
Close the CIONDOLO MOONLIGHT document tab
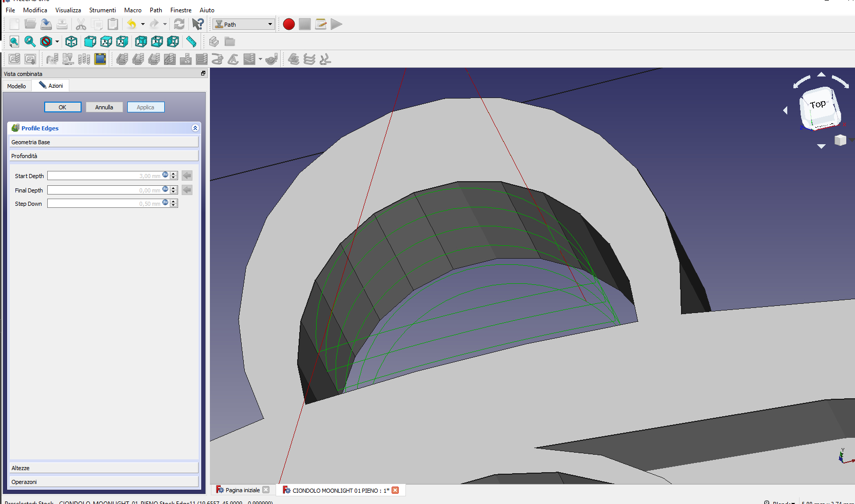[x=395, y=490]
